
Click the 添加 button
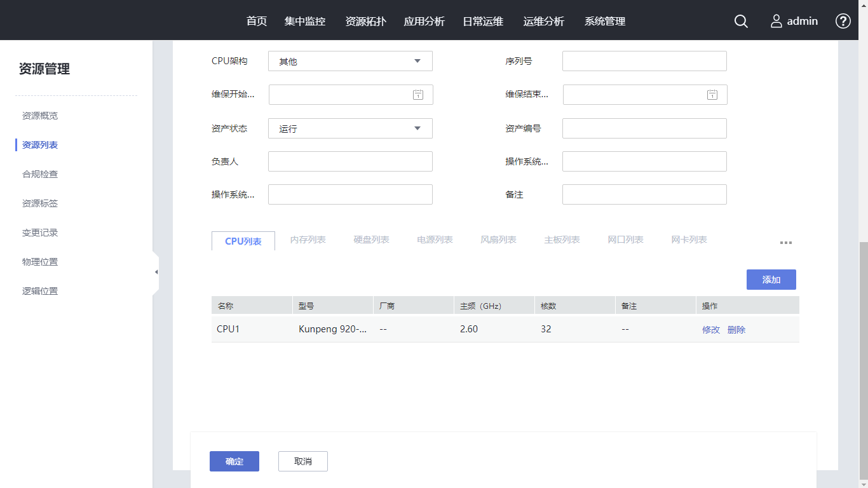click(x=771, y=280)
